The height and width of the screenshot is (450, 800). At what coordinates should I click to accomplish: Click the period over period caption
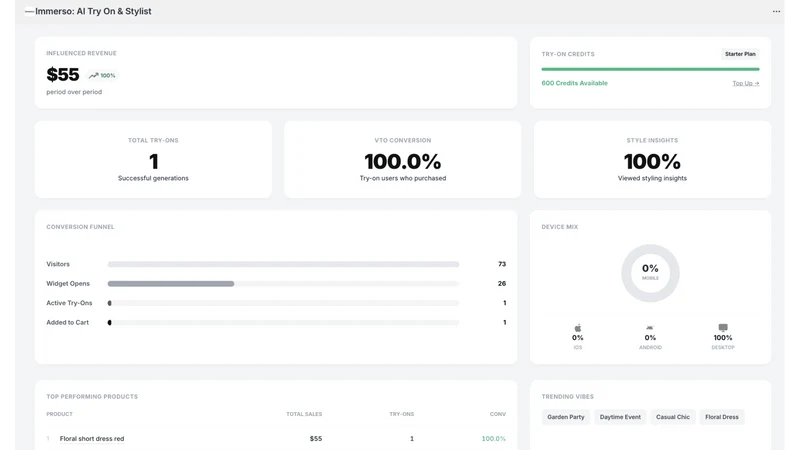pos(74,92)
